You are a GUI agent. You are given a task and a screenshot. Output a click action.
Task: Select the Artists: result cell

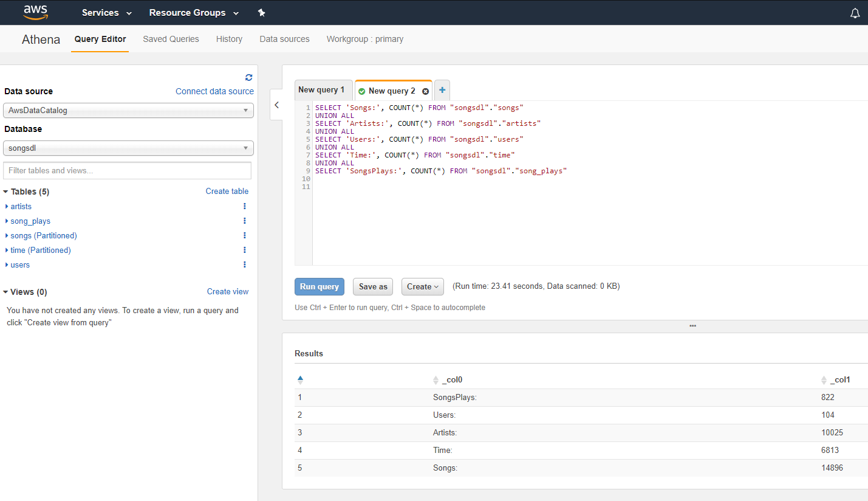445,432
